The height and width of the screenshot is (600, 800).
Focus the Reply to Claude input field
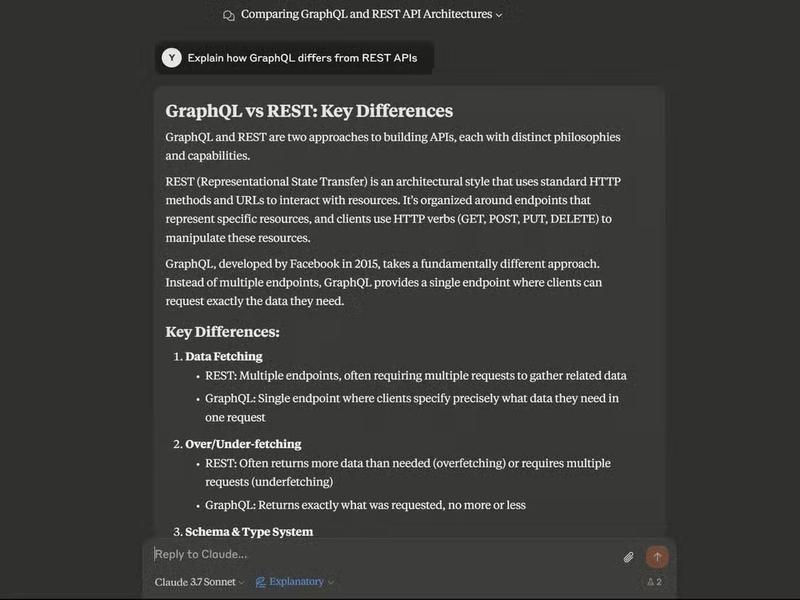point(380,555)
